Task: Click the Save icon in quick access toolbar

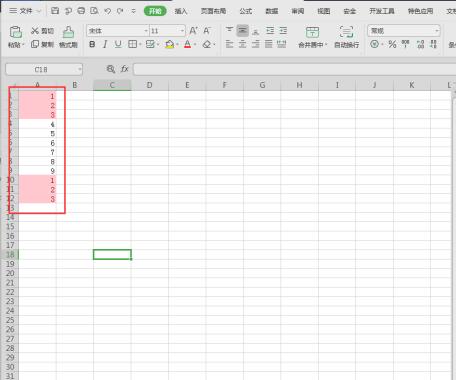Action: [x=55, y=11]
